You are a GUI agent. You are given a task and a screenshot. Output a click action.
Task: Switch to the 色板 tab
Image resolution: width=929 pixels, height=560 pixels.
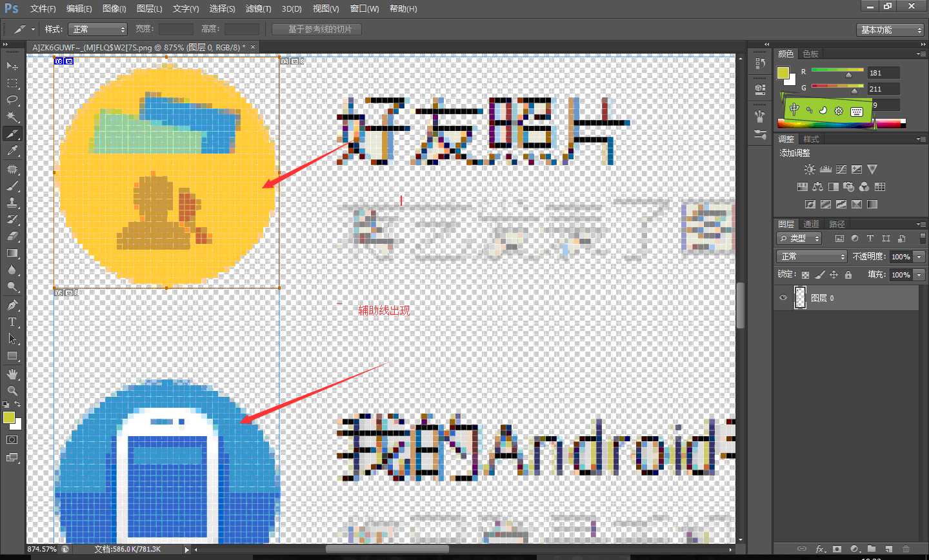click(x=810, y=54)
